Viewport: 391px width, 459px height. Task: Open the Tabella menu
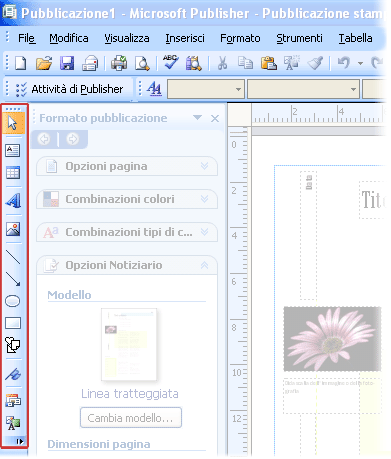tap(355, 38)
